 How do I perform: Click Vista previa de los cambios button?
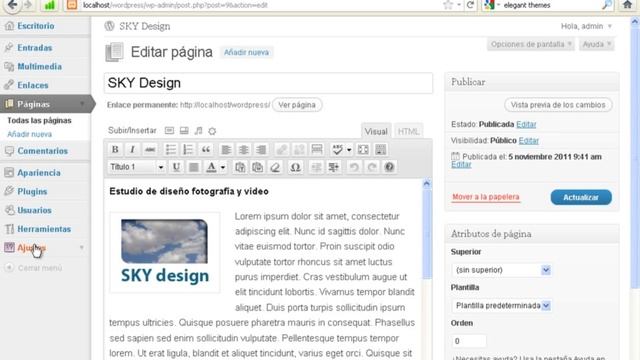[x=558, y=105]
